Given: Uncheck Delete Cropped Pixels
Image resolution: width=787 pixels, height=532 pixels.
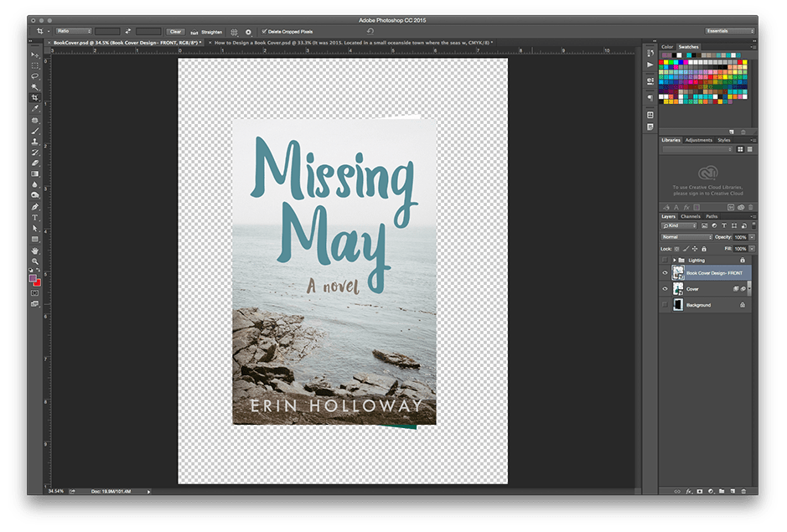Looking at the screenshot, I should [x=264, y=31].
